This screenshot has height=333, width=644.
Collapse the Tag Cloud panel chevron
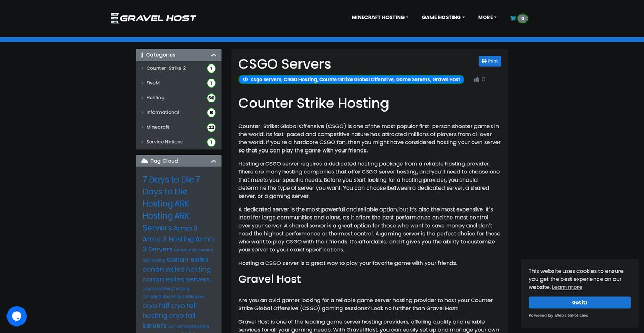[x=214, y=161]
